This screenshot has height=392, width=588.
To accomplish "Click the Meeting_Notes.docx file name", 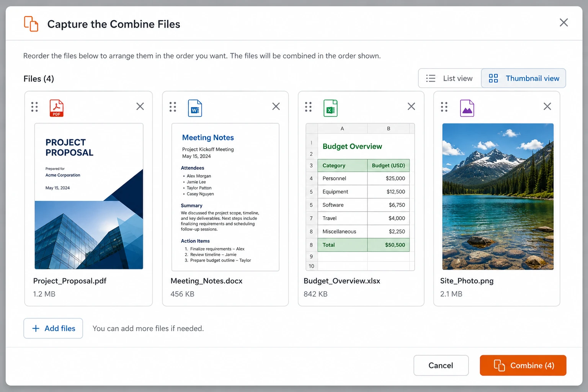I will [x=206, y=281].
